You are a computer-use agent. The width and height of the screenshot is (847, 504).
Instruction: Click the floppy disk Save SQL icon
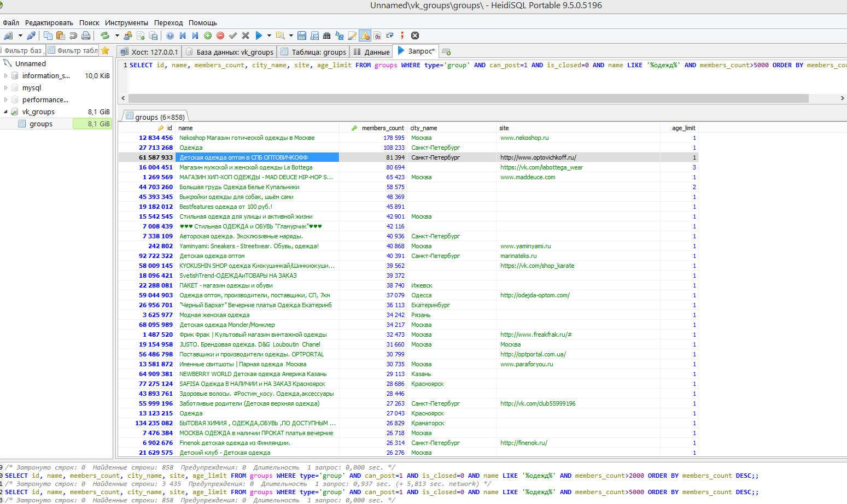coord(302,36)
